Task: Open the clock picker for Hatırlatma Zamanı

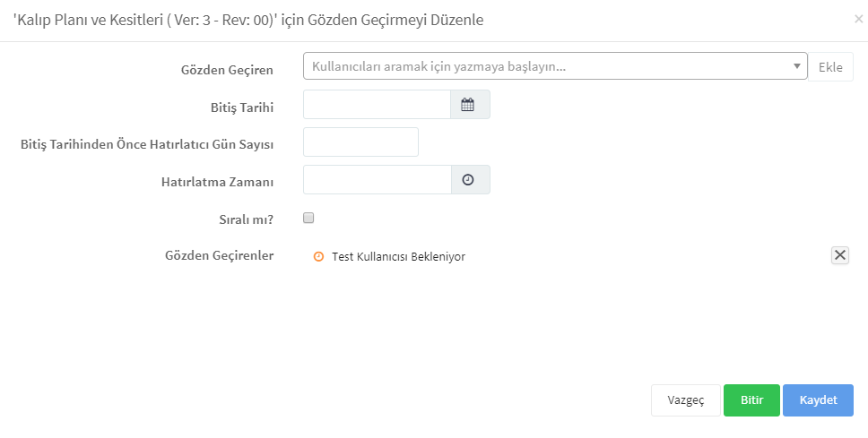Action: pyautogui.click(x=470, y=180)
